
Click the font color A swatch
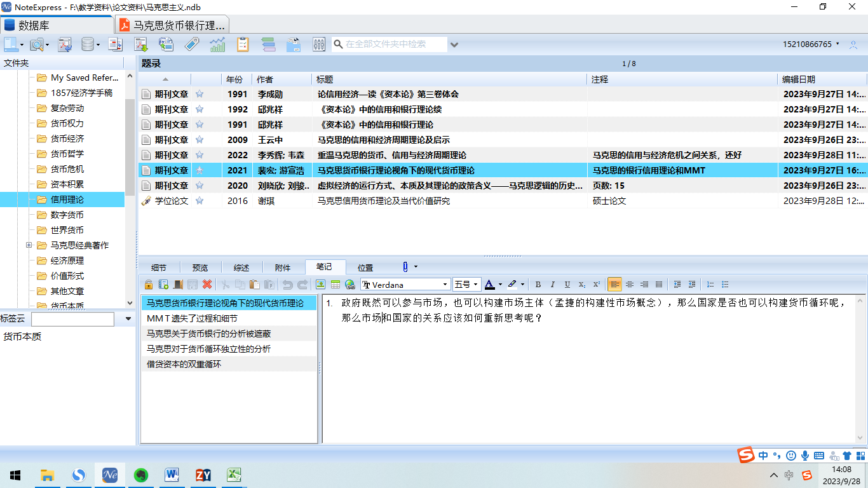(489, 285)
